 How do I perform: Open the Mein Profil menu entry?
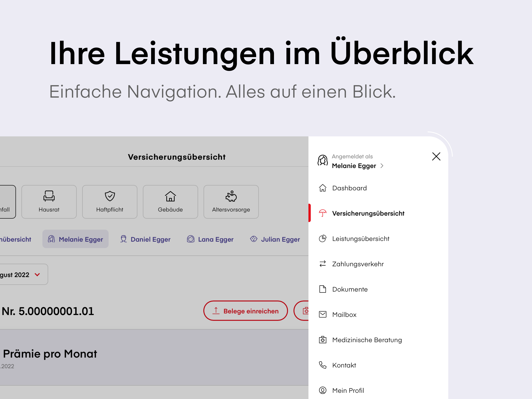point(348,390)
